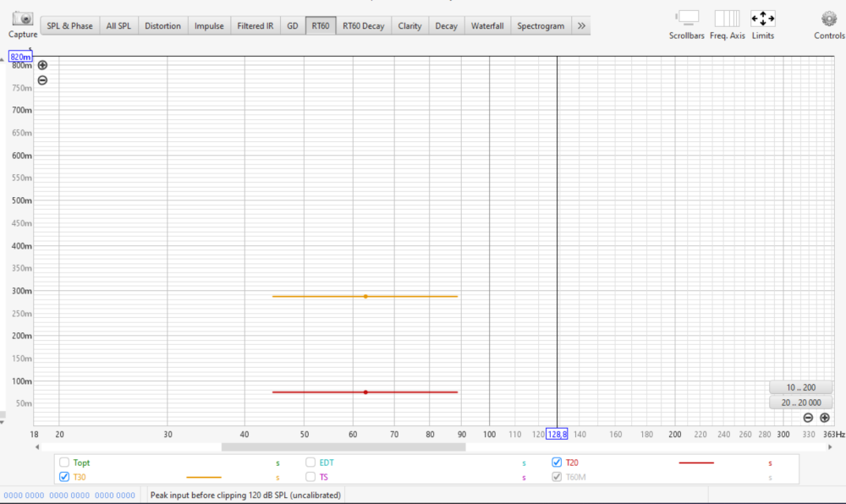Open the Spectrogram tab
Screen dimensions: 846x504
pos(541,26)
